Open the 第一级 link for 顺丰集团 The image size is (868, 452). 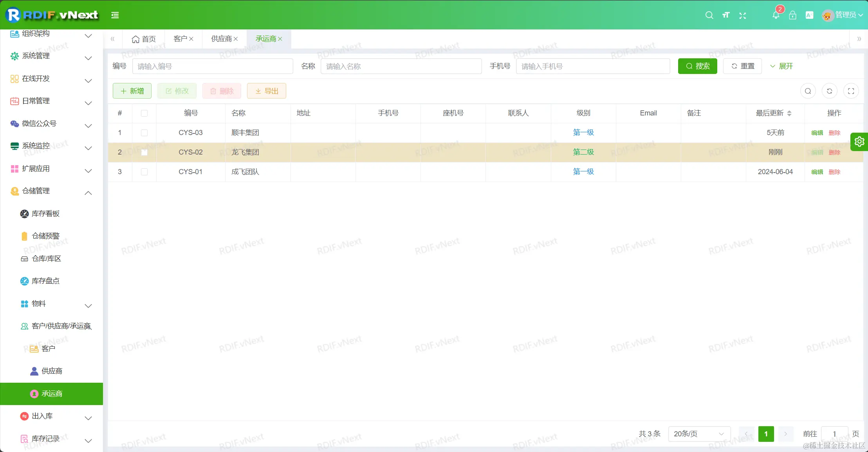(583, 132)
